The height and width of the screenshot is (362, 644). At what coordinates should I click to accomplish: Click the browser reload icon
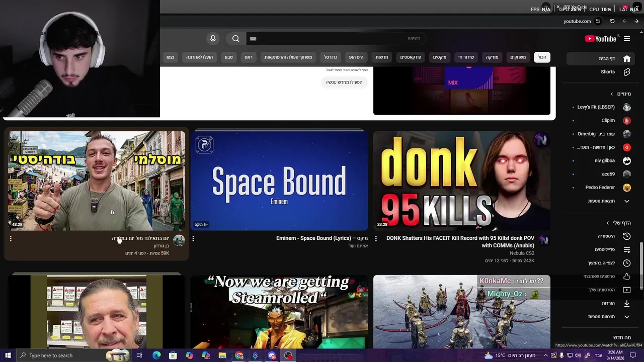pyautogui.click(x=612, y=21)
